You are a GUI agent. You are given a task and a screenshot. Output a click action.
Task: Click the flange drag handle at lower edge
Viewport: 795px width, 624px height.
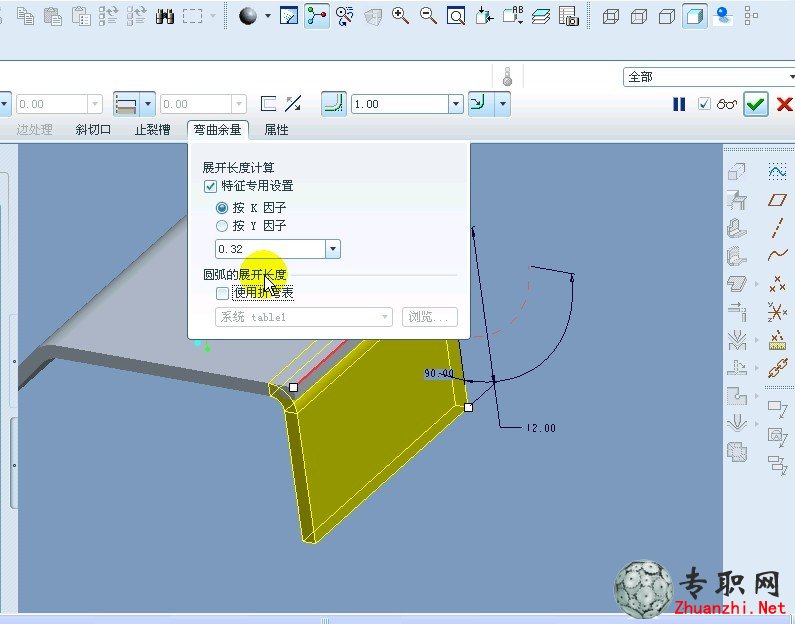(x=468, y=407)
